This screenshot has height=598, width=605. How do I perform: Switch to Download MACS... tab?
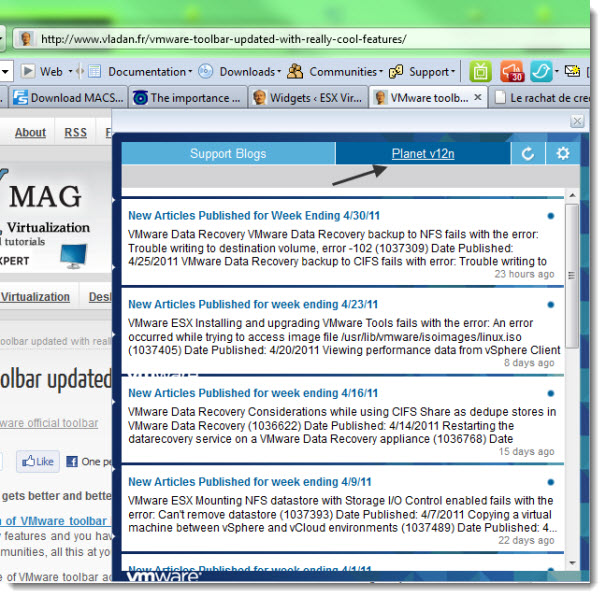68,98
